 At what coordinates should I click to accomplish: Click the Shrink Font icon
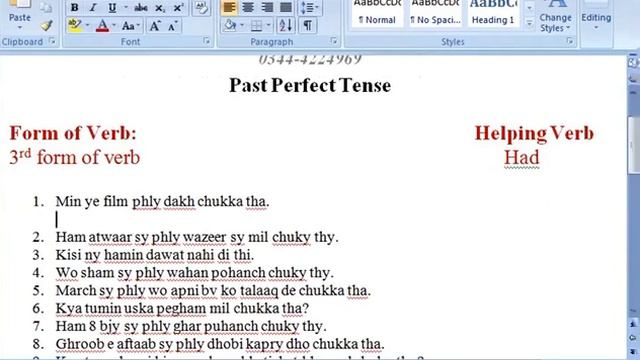click(173, 26)
